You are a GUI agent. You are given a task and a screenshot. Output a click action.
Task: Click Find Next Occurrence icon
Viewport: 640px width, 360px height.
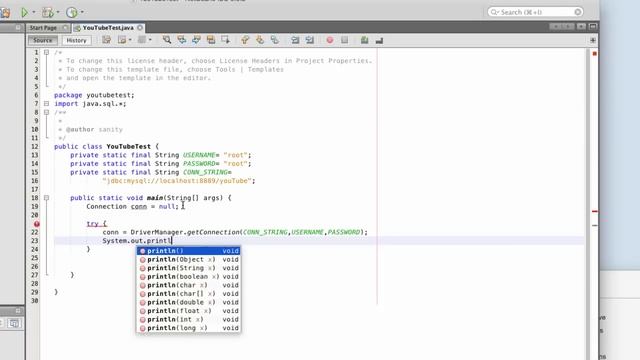pos(196,40)
